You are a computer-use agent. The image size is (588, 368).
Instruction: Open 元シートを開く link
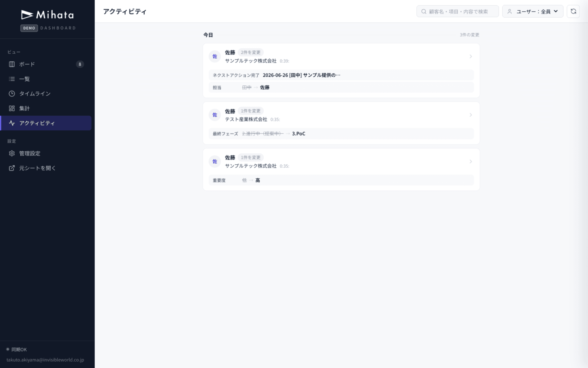[x=46, y=168]
